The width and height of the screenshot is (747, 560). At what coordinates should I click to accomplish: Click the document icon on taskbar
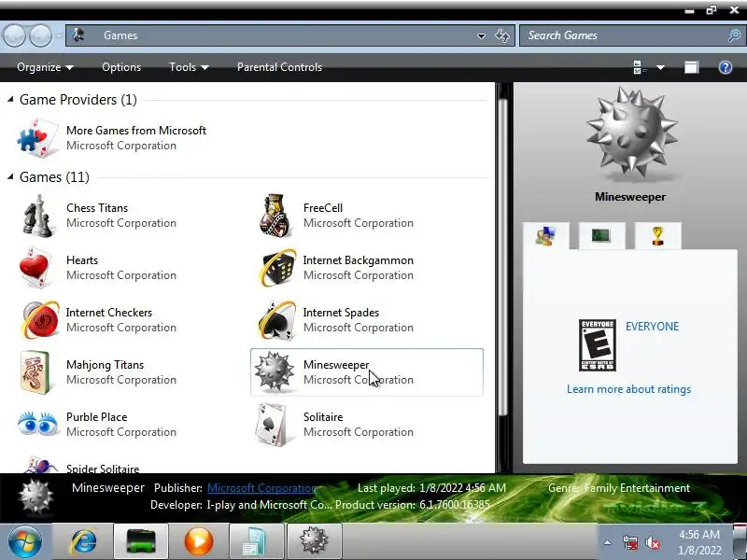pyautogui.click(x=257, y=541)
